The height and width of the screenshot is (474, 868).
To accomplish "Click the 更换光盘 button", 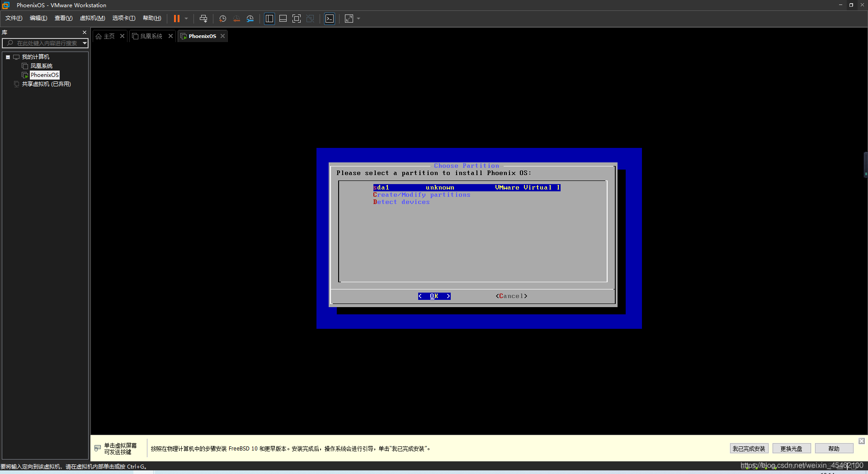I will (x=791, y=449).
